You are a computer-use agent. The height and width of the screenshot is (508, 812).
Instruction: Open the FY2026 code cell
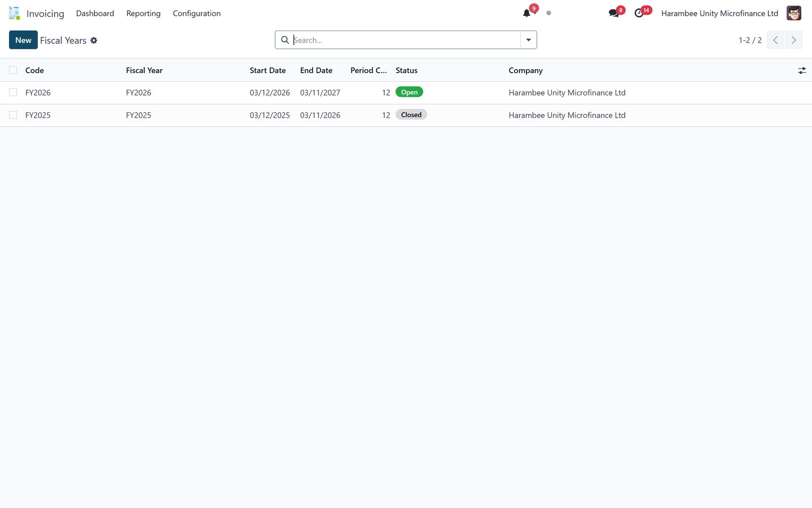tap(38, 92)
